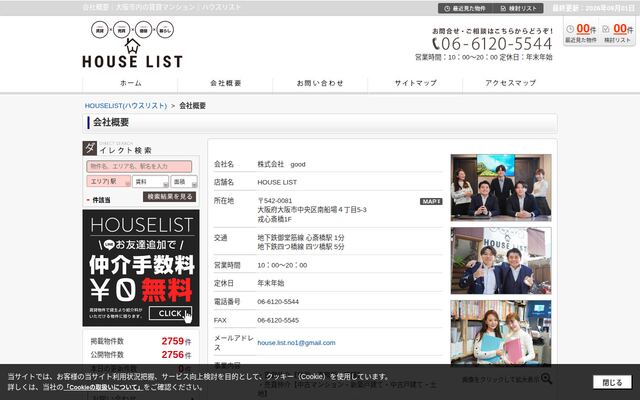The height and width of the screenshot is (400, 640).
Task: Click the 最近見た物件 counter with clock icon
Action: coord(581,32)
